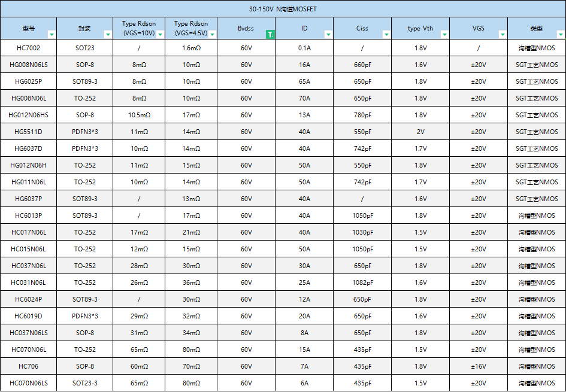
Task: Select the 0.1A ID value cell
Action: (x=304, y=48)
